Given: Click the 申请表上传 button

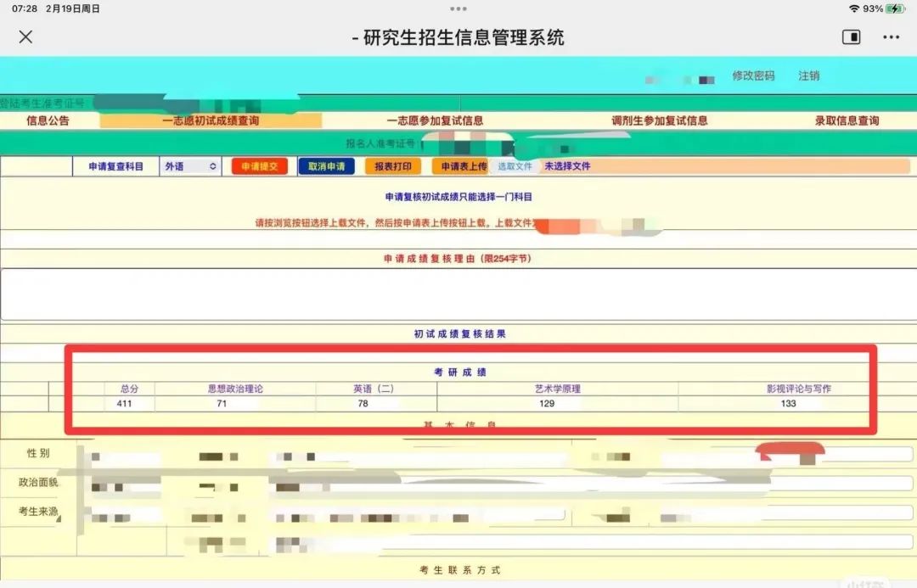Looking at the screenshot, I should [461, 166].
